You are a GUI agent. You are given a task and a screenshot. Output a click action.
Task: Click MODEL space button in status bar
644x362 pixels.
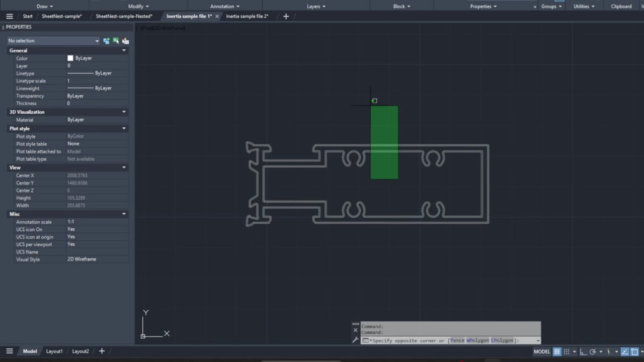click(x=542, y=351)
